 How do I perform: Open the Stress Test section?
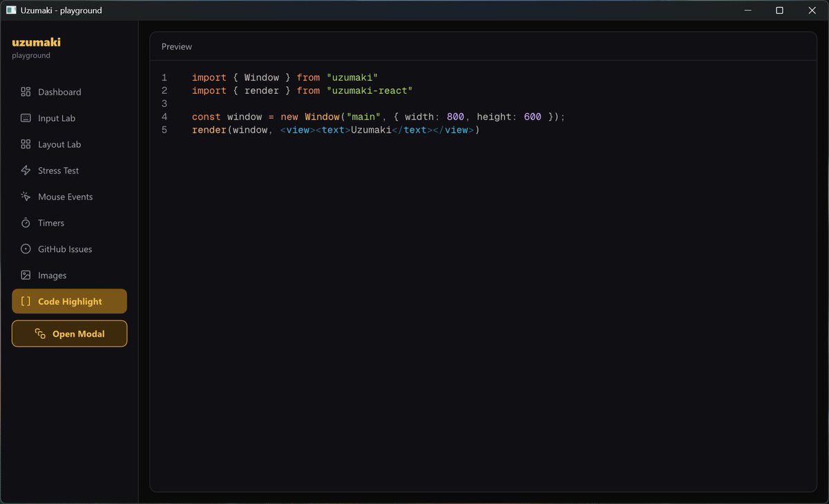69,171
